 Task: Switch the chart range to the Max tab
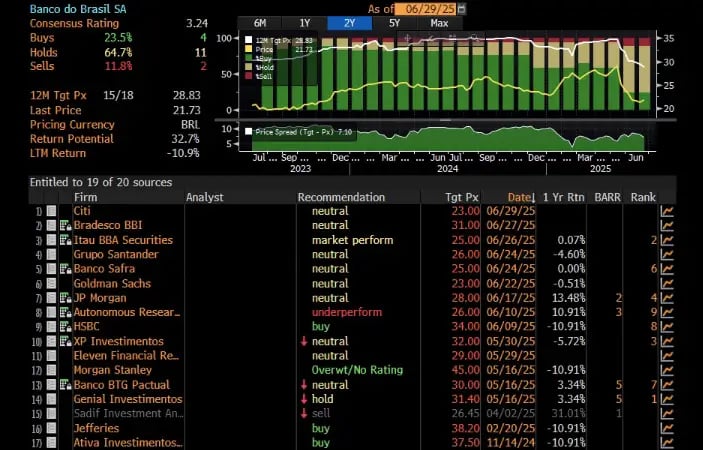coord(439,23)
